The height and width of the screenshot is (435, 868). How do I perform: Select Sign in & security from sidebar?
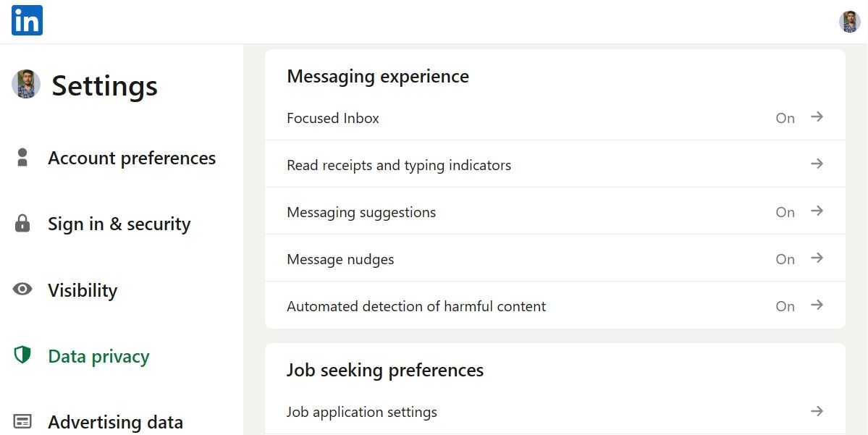[119, 224]
